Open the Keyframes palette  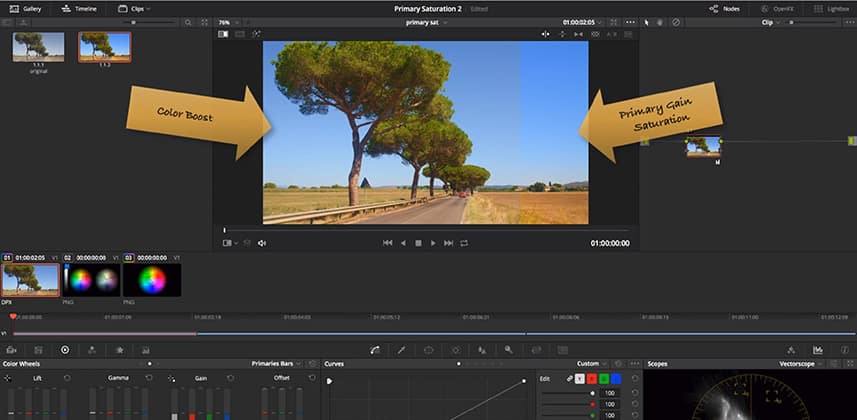[791, 350]
